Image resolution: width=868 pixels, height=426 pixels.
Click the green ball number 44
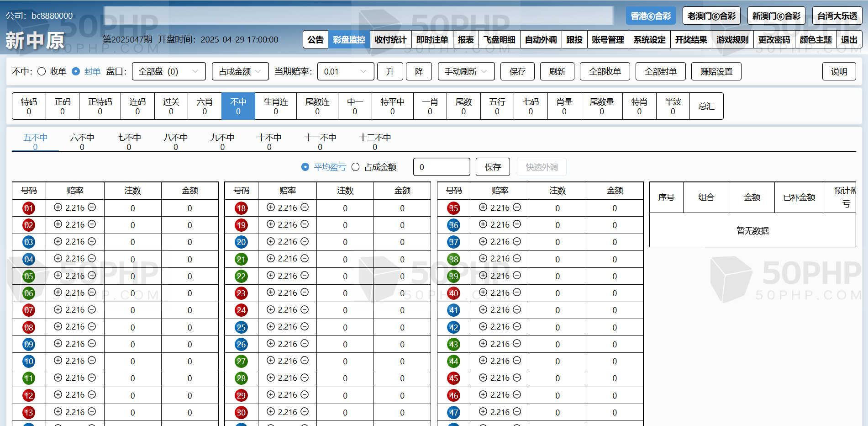(453, 361)
